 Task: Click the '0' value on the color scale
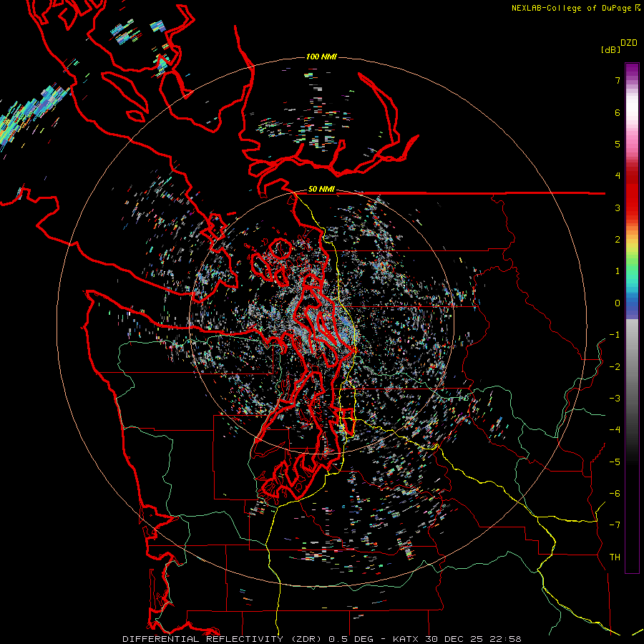click(x=618, y=303)
